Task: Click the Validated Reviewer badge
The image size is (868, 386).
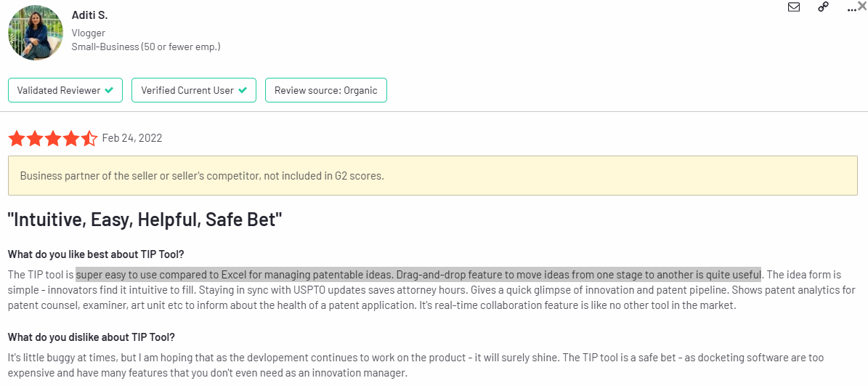Action: (x=65, y=90)
